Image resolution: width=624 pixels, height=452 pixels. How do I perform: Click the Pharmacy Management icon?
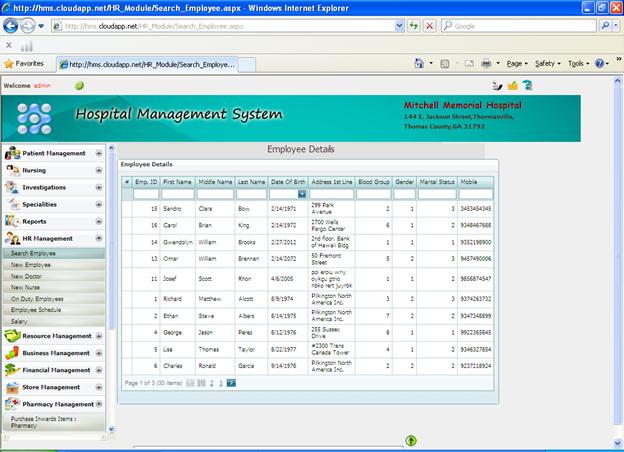[x=13, y=404]
